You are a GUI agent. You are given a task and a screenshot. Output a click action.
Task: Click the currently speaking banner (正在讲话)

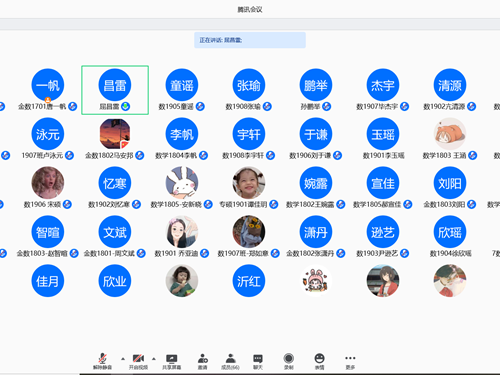[250, 40]
